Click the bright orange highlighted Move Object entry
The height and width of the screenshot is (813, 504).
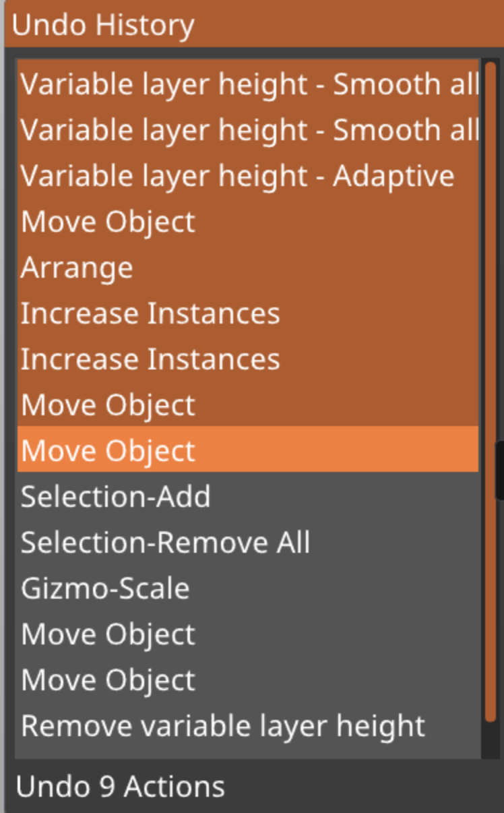tap(108, 450)
